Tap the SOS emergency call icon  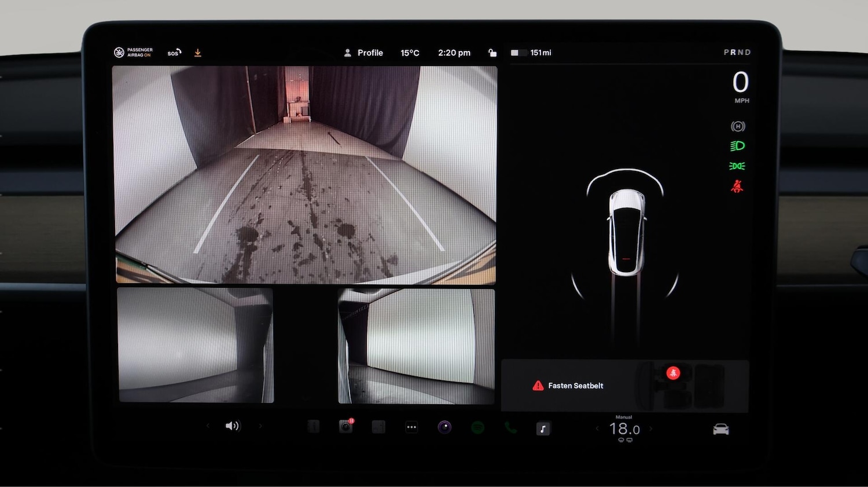[x=174, y=53]
